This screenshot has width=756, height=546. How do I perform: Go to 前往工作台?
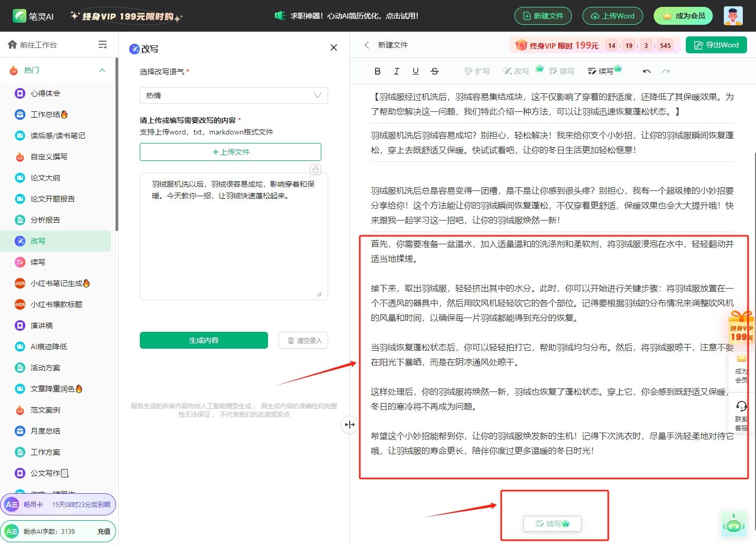click(x=33, y=45)
